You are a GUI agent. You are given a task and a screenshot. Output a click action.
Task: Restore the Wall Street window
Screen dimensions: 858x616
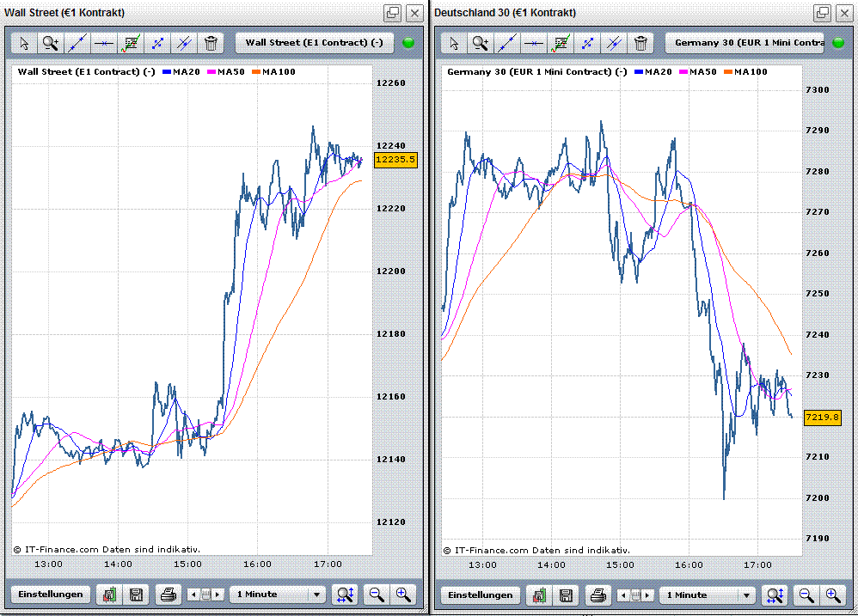point(392,13)
